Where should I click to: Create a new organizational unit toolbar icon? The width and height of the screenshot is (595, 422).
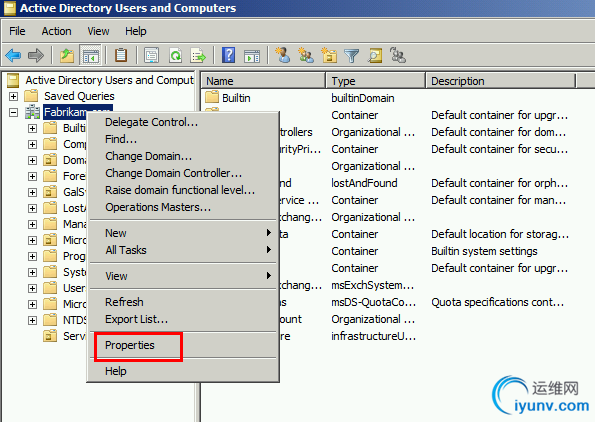click(329, 55)
